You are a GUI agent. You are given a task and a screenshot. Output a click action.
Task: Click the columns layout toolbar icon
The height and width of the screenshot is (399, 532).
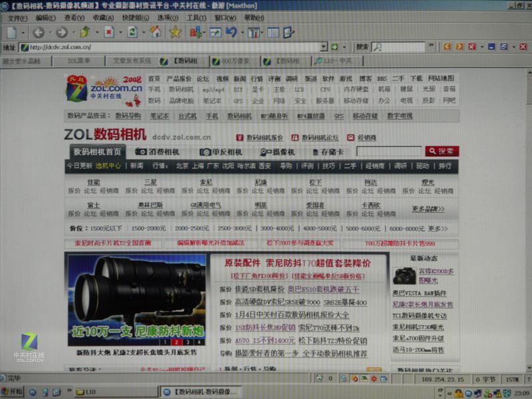[253, 33]
